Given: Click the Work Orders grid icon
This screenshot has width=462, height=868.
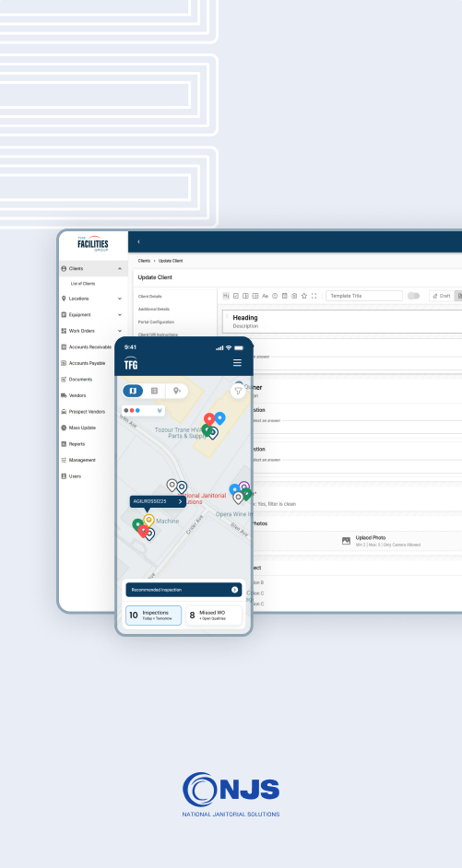Looking at the screenshot, I should tap(64, 331).
